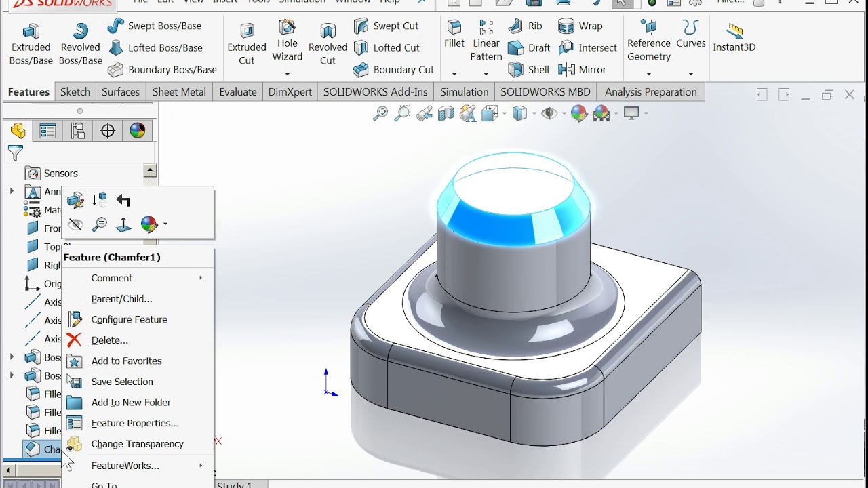This screenshot has height=488, width=868.
Task: Click Lofted Cut
Action: 387,47
